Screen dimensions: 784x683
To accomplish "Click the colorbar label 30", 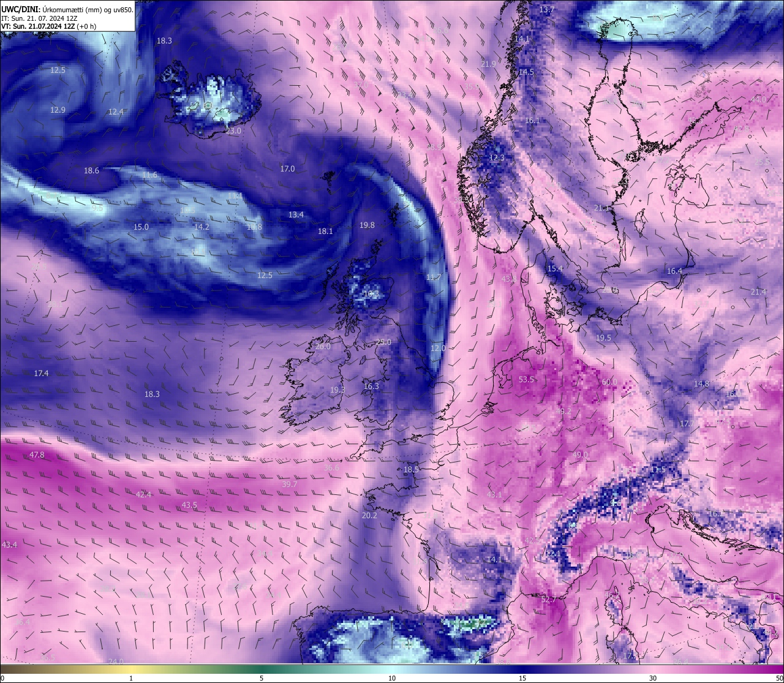I will point(653,678).
